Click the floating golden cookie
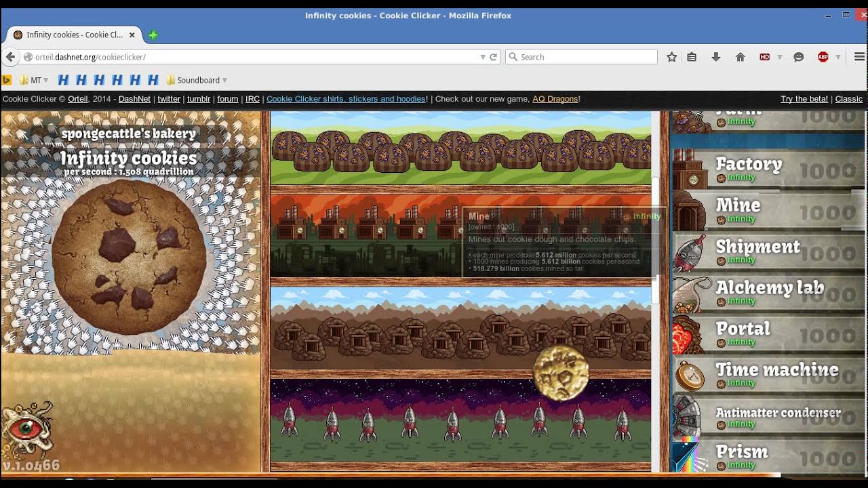The width and height of the screenshot is (868, 488). pos(561,372)
